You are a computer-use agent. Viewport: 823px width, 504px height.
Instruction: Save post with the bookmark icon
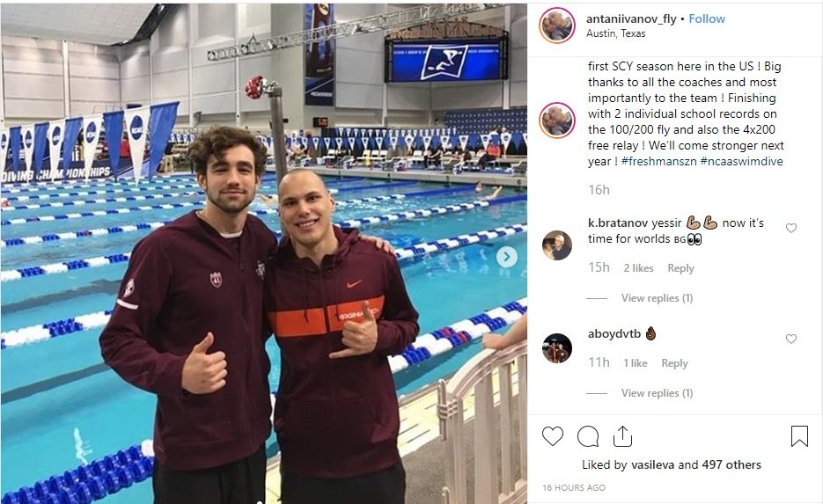pos(799,435)
